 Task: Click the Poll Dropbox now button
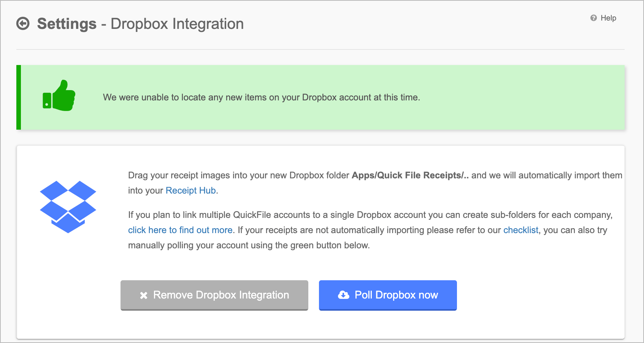(388, 295)
